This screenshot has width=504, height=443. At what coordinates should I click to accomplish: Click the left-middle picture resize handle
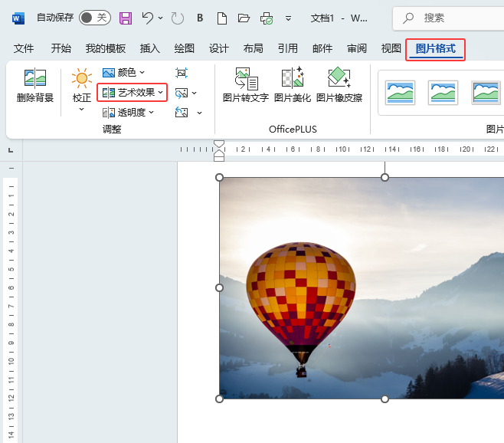pos(219,287)
